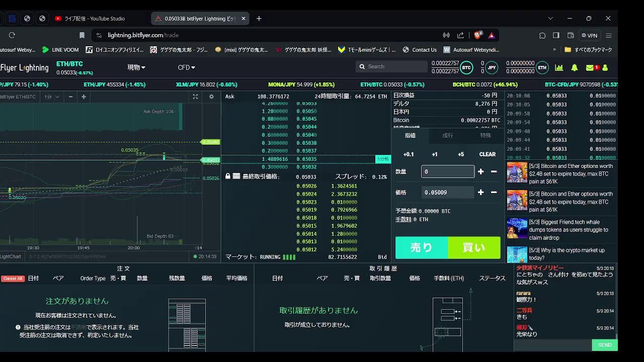Open the green bar chart icon
The image size is (644, 362).
coord(559,67)
